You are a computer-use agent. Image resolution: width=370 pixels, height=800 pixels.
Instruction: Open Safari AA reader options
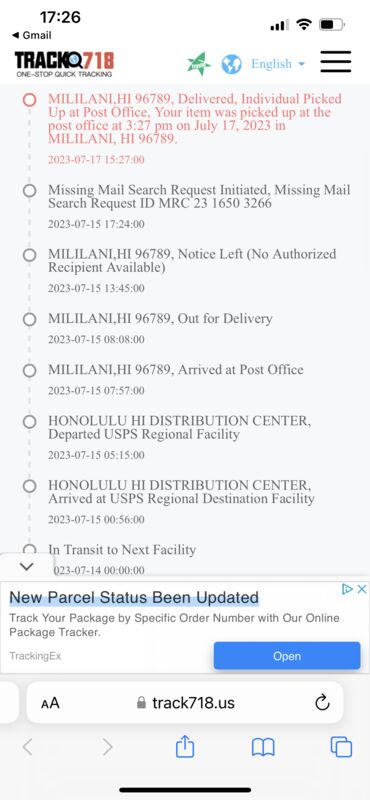(x=50, y=703)
